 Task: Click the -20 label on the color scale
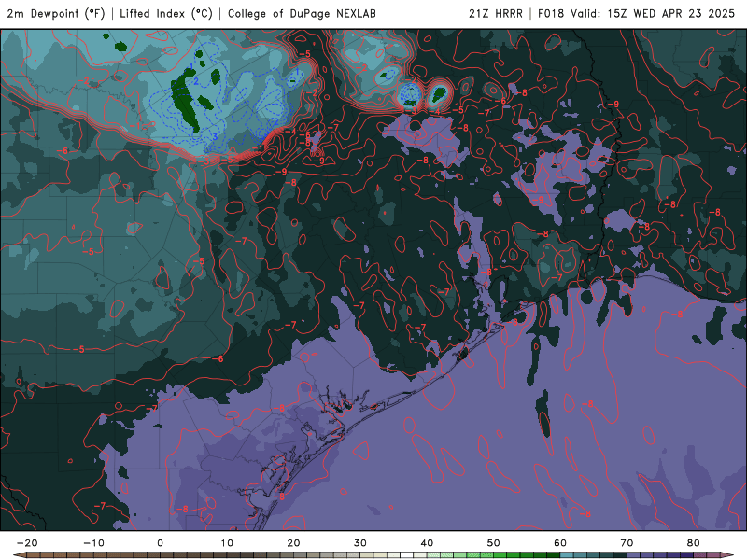[27, 543]
